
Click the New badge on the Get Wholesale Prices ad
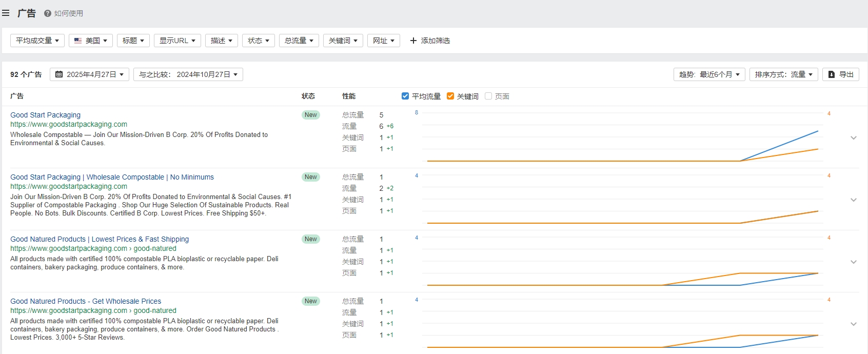tap(311, 301)
